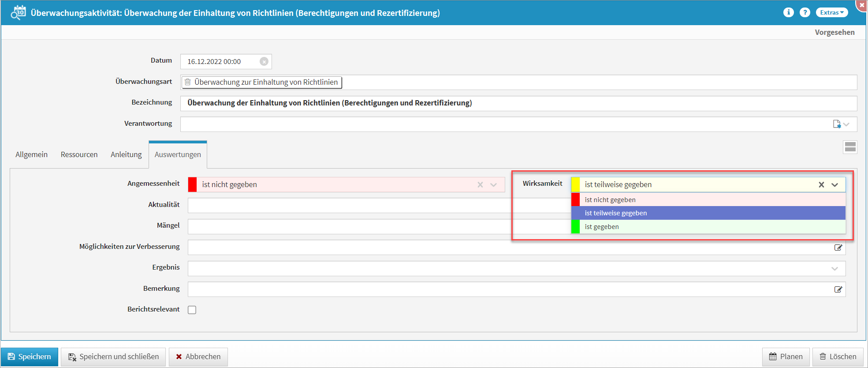The image size is (868, 368).
Task: Click the info icon in header
Action: click(x=788, y=12)
